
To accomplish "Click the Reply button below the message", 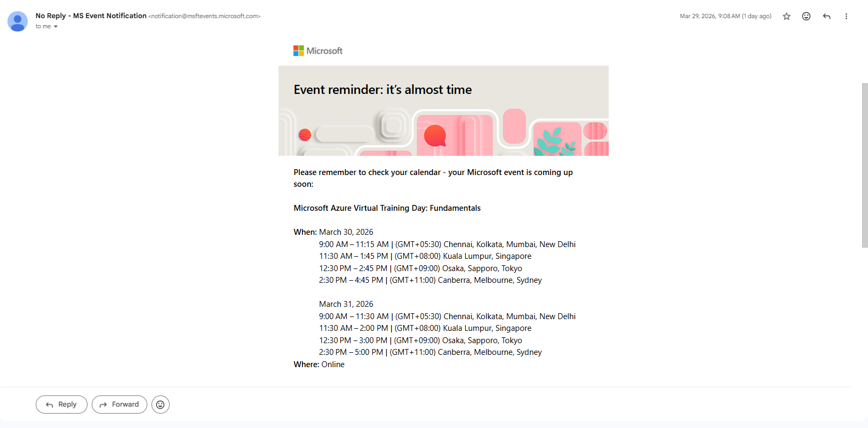I will point(61,405).
